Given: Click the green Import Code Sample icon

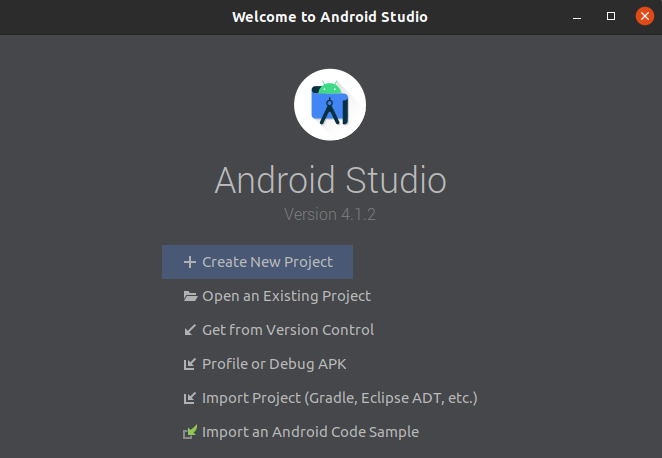Looking at the screenshot, I should pos(190,432).
